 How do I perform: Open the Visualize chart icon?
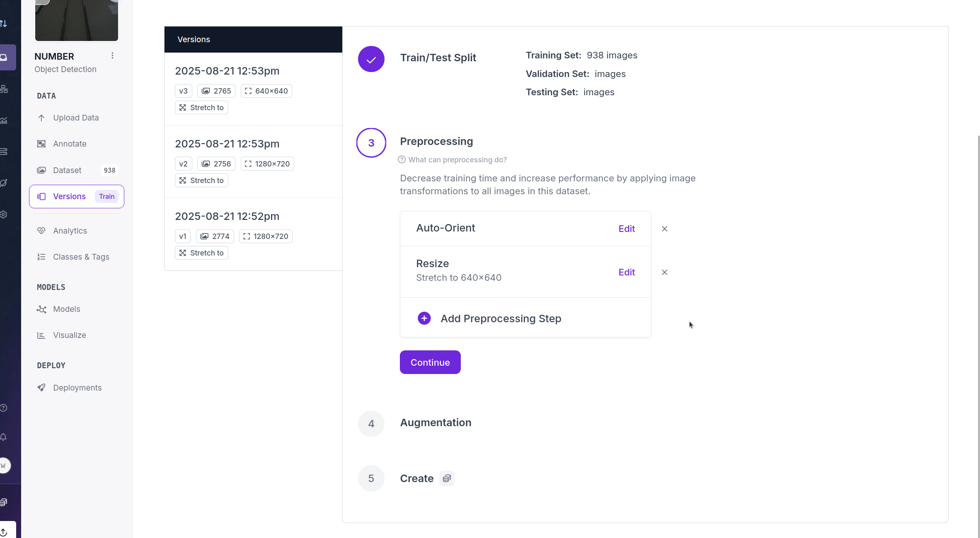click(41, 335)
